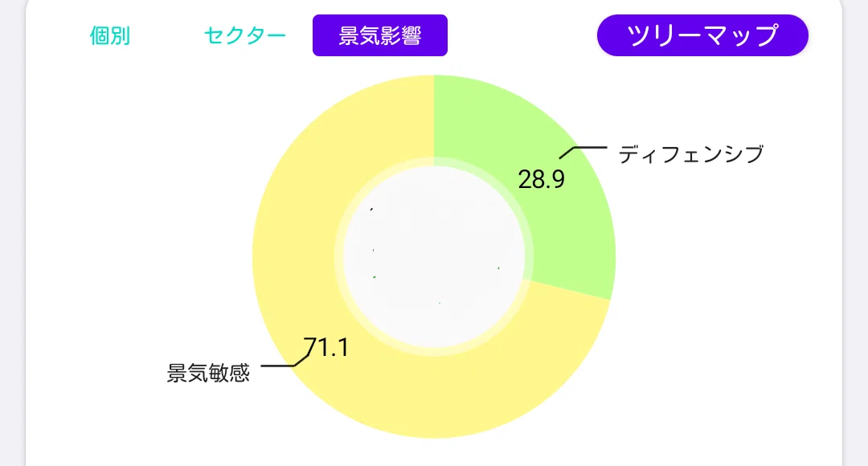Tap the 28.9 percentage value
This screenshot has width=868, height=466.
[x=542, y=179]
